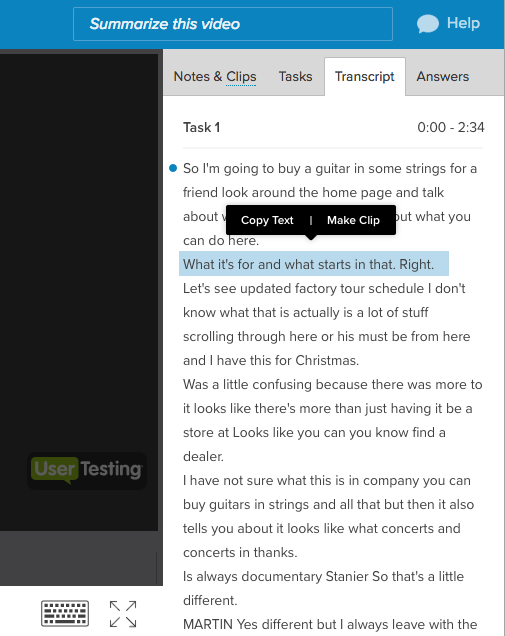505x636 pixels.
Task: Click the Help link
Action: tap(463, 23)
